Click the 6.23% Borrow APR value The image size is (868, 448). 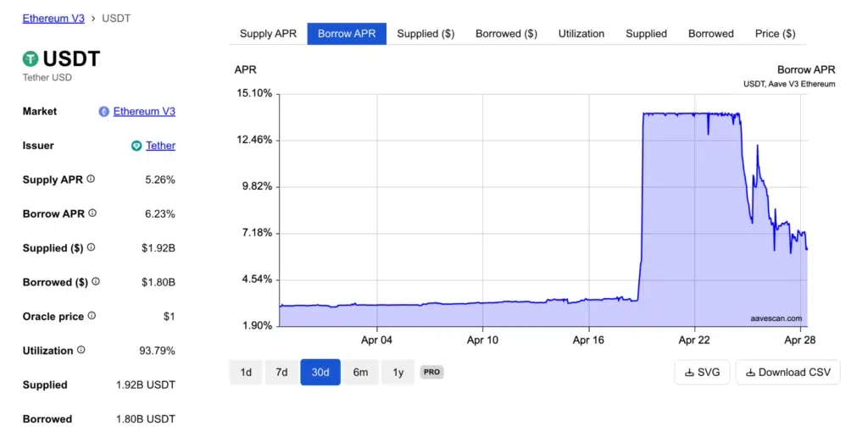tap(160, 214)
